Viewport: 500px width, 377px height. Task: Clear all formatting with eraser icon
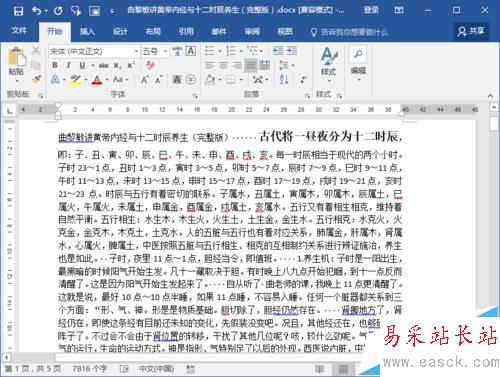tap(150, 65)
